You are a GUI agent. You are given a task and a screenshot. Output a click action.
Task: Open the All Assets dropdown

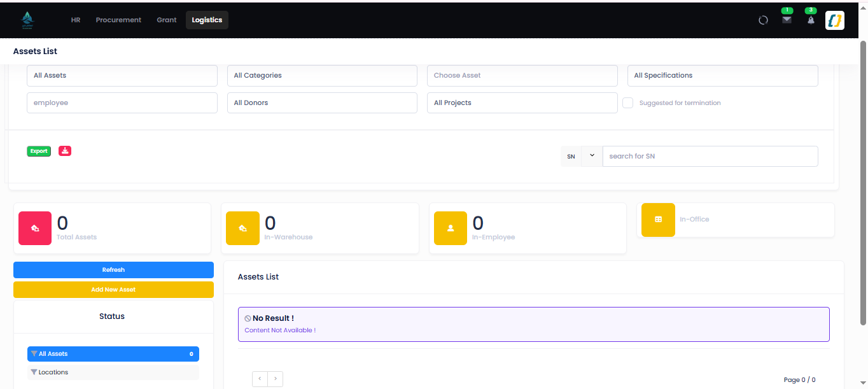click(122, 75)
